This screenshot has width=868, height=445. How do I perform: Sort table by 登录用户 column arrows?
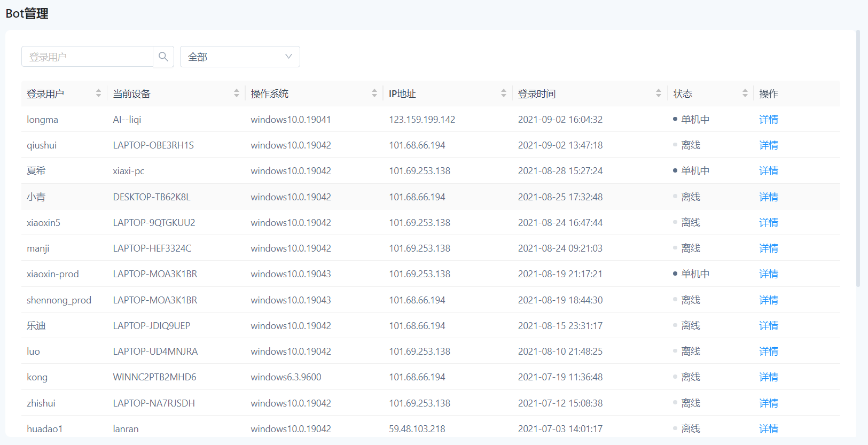tap(98, 93)
